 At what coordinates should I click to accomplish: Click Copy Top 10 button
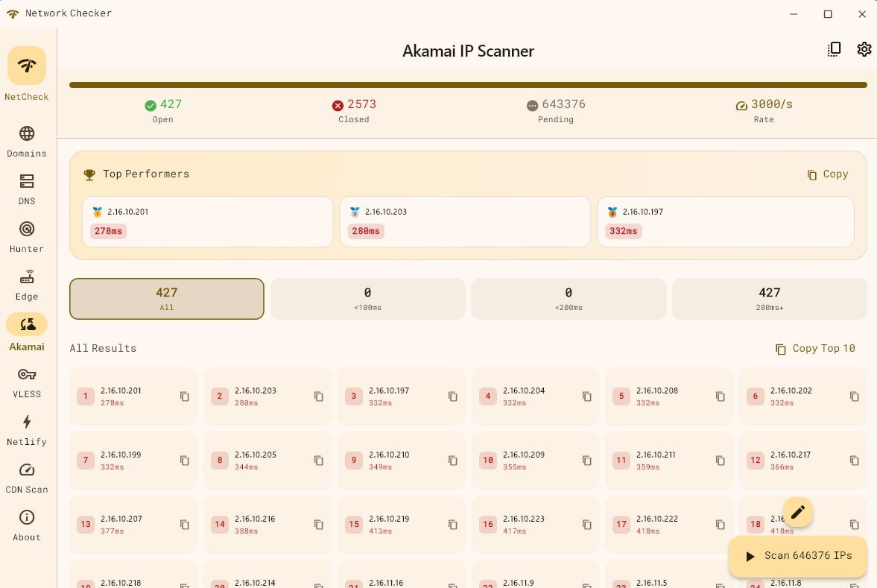815,349
